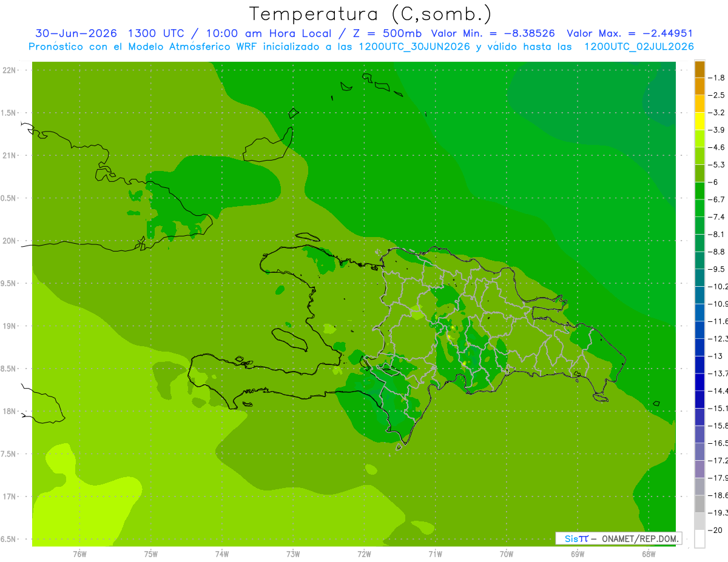The image size is (728, 562).
Task: Click the "-17.2" colorbar value
Action: coord(718,460)
